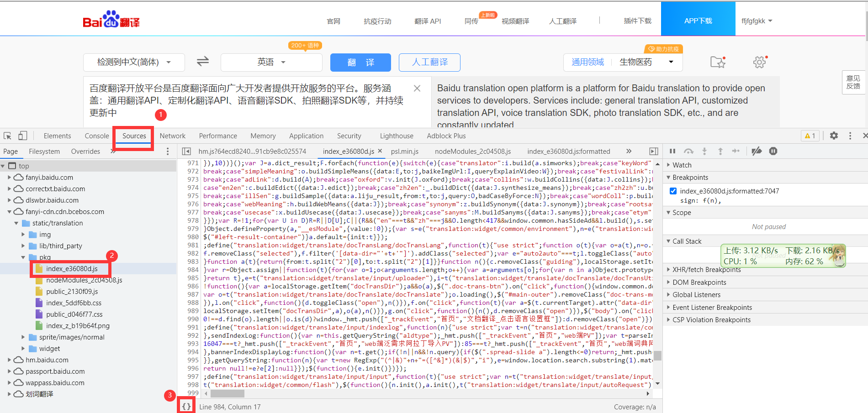This screenshot has height=413, width=868.
Task: Open the navigator pane options menu
Action: pos(168,151)
